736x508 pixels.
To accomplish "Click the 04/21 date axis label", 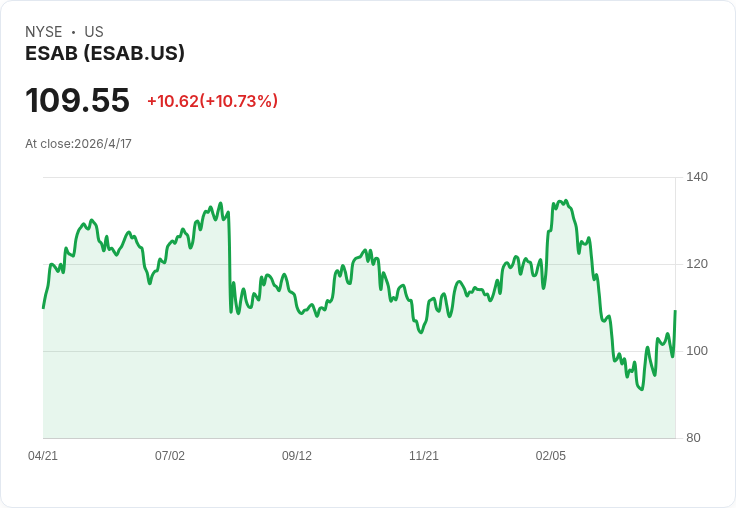I will (x=43, y=456).
